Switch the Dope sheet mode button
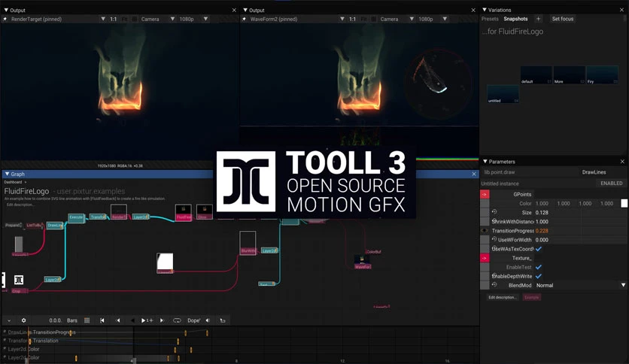629x364 pixels. (x=194, y=320)
